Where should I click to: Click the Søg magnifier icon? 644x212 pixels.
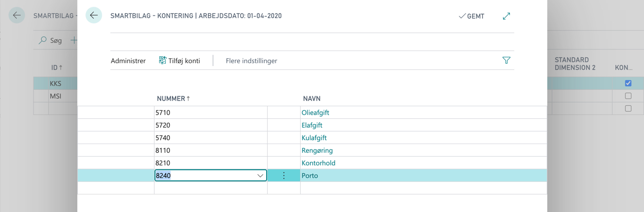click(43, 41)
